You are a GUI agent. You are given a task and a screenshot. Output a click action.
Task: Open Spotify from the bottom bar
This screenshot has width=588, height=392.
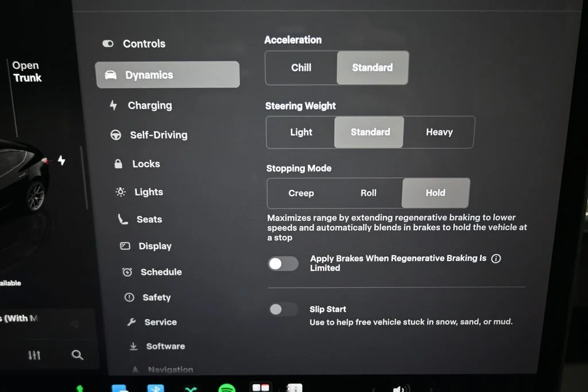[x=227, y=388]
